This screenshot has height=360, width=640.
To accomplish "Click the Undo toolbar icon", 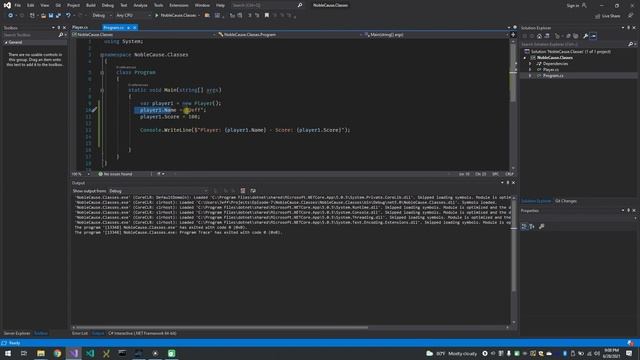I will pyautogui.click(x=68, y=16).
